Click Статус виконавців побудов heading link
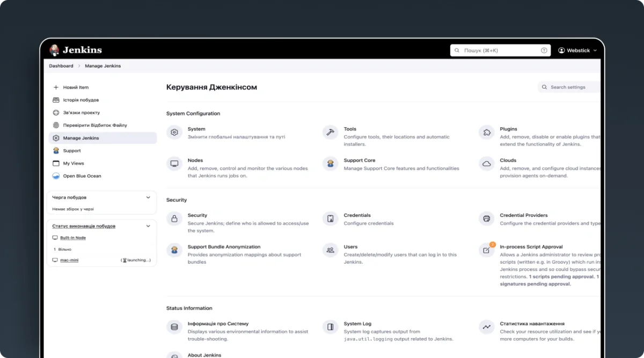 tap(84, 226)
